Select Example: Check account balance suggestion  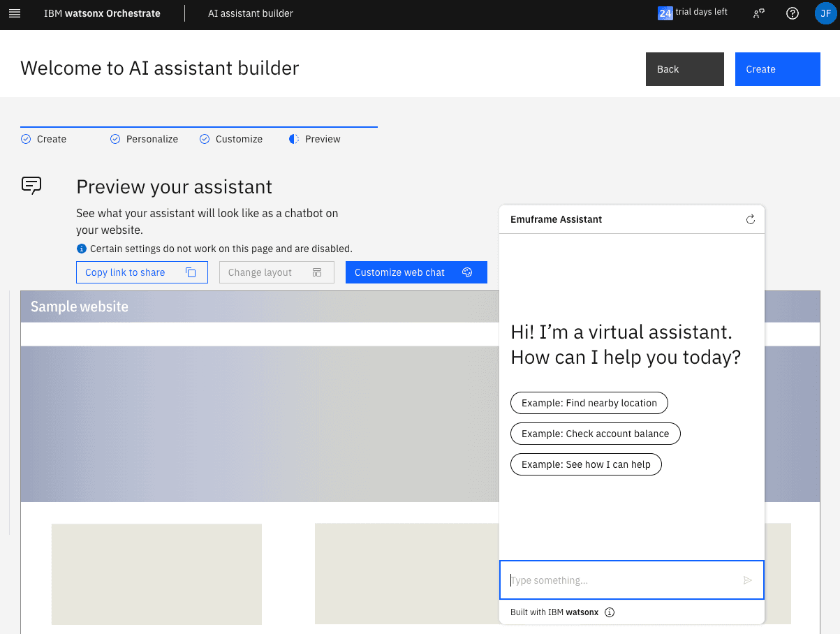pos(595,434)
